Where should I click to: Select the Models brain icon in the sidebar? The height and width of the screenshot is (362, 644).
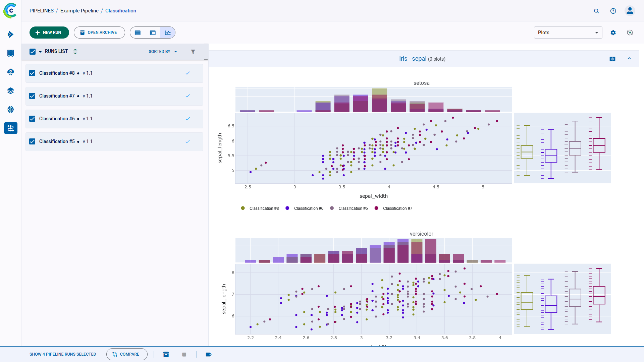(10, 109)
